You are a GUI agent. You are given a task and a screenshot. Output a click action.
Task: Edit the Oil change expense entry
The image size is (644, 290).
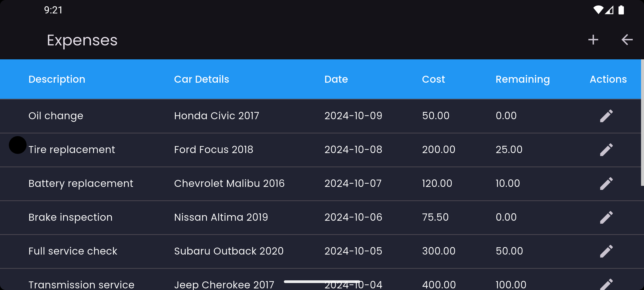[606, 115]
